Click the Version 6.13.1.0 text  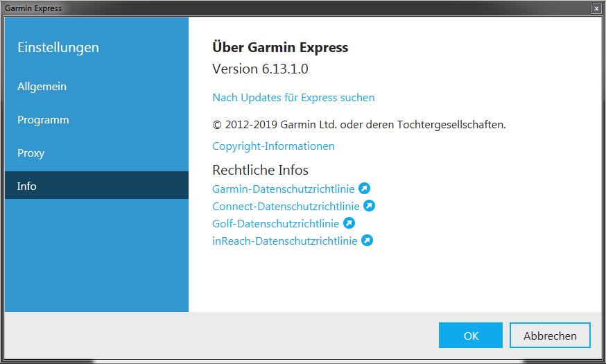coord(260,69)
